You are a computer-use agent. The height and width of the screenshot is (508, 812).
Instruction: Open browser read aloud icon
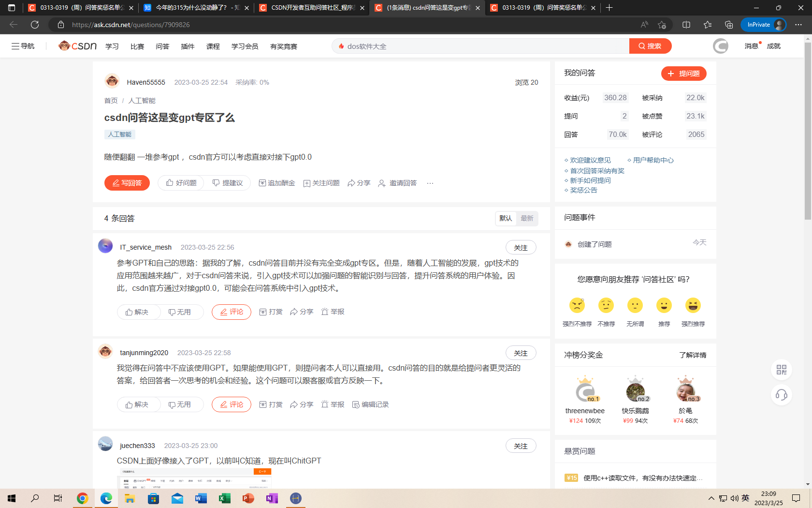(644, 25)
